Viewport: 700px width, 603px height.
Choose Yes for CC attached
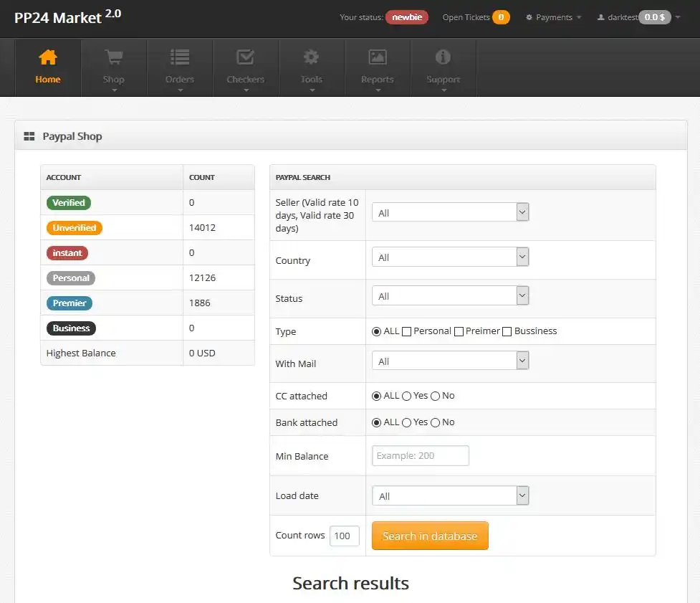coord(406,395)
